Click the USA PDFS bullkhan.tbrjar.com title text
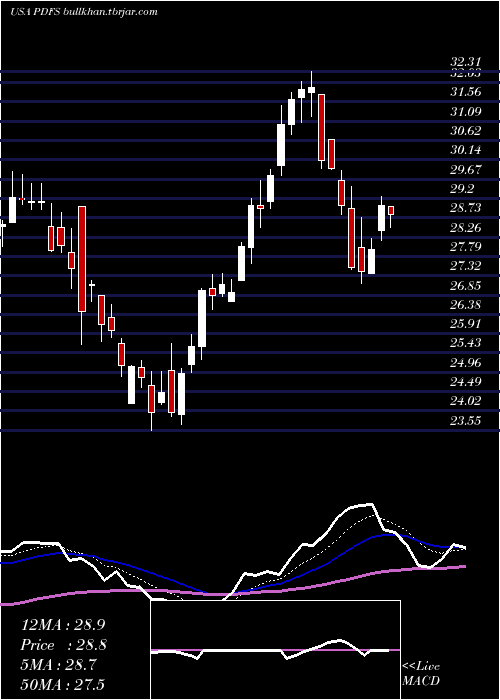 coord(83,12)
